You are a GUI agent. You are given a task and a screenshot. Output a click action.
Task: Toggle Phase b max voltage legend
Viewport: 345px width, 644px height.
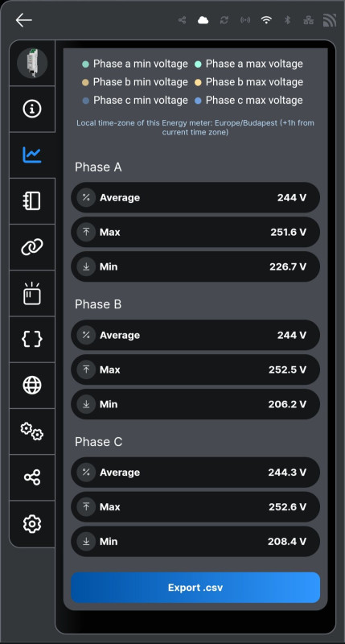click(x=249, y=82)
